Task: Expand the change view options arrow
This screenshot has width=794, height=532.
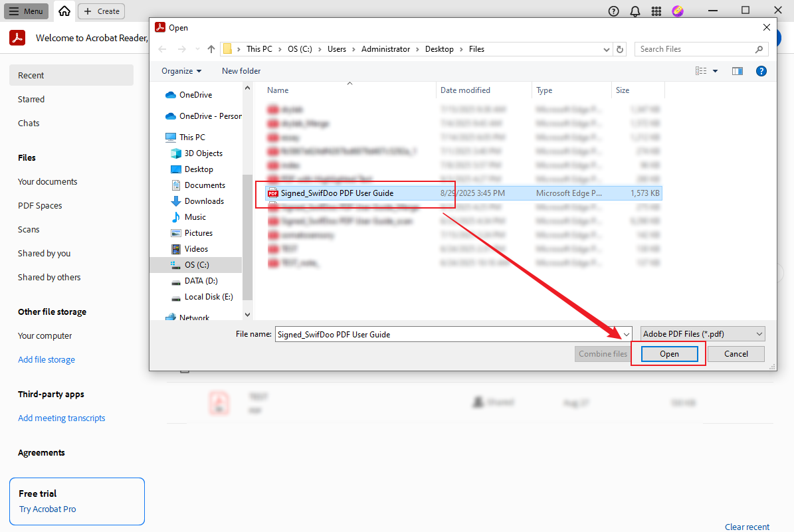Action: [x=716, y=71]
